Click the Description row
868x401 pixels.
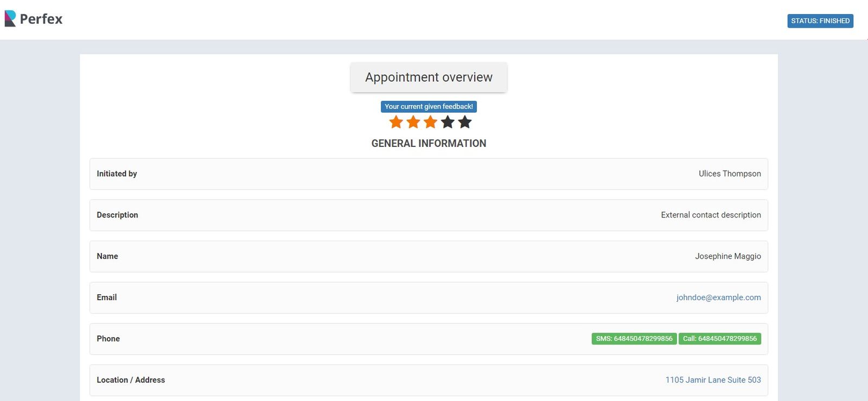[x=429, y=215]
